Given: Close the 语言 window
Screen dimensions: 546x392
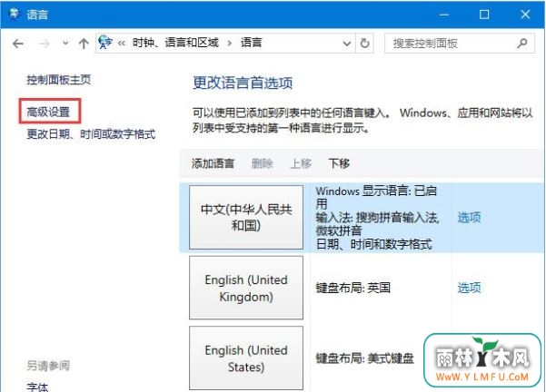Looking at the screenshot, I should click(x=525, y=15).
